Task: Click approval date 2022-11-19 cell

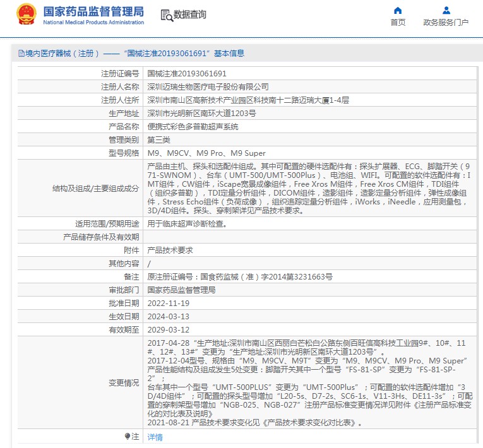Action: click(x=168, y=303)
